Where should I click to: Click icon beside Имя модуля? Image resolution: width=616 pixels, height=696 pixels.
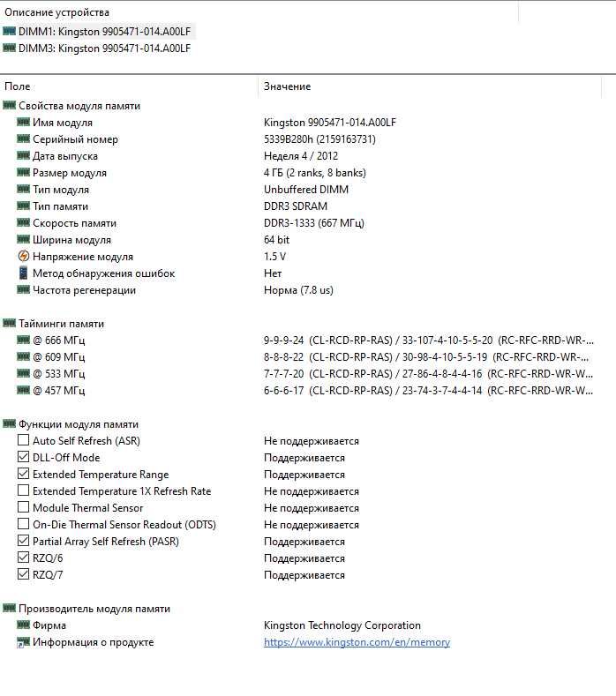pyautogui.click(x=23, y=122)
